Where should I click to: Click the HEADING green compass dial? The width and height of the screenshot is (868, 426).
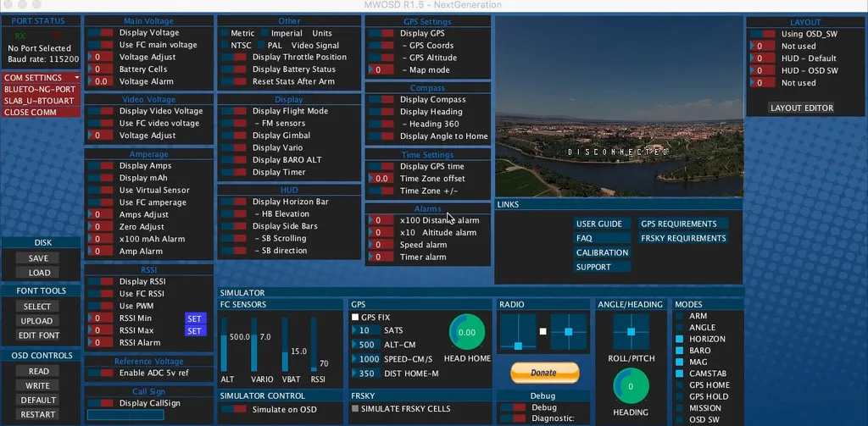[x=631, y=387]
